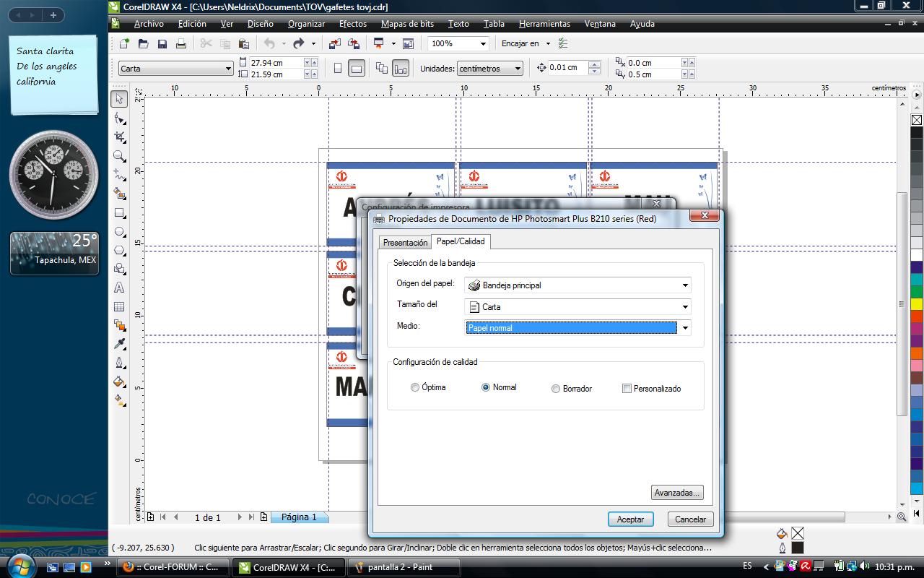The width and height of the screenshot is (924, 578).
Task: Select the Zoom magnifier tool
Action: (120, 156)
